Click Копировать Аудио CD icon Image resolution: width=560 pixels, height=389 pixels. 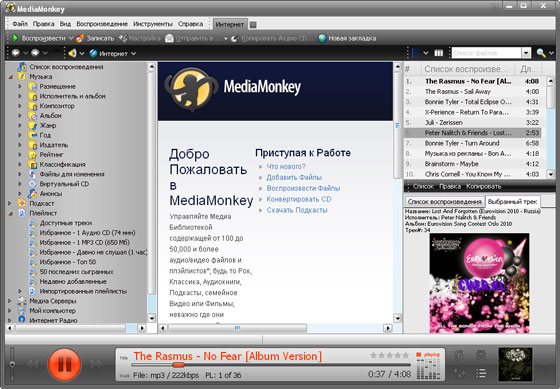click(x=235, y=38)
